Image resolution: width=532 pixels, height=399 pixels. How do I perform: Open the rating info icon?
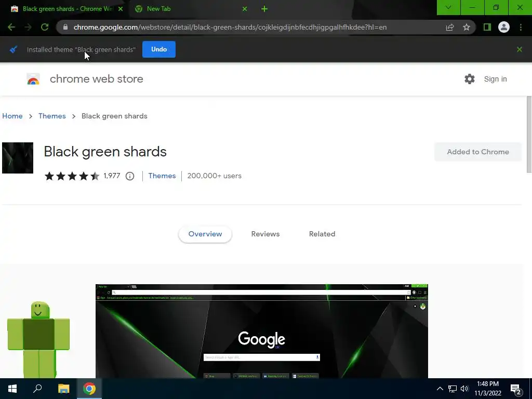tap(130, 176)
